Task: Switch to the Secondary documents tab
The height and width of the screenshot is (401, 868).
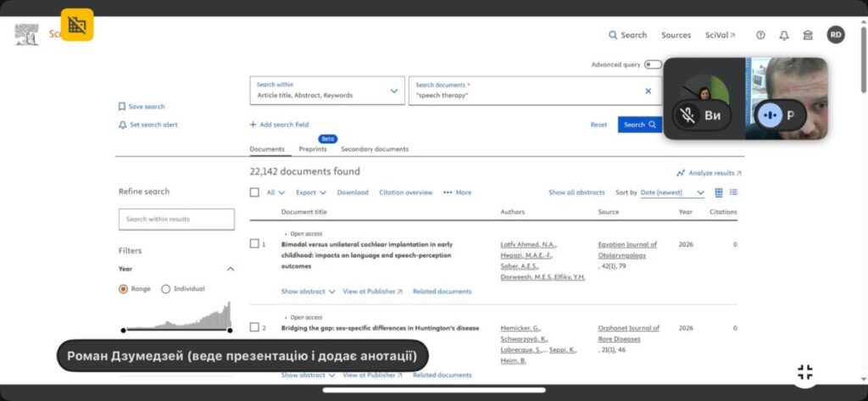Action: (374, 149)
